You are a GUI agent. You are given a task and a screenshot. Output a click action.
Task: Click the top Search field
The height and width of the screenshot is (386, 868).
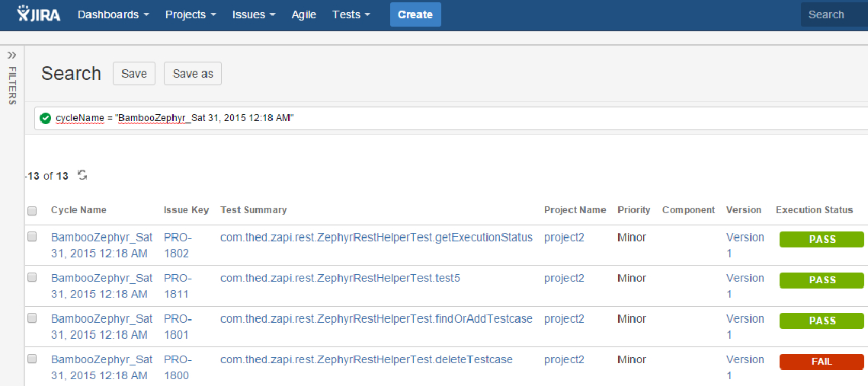coord(834,14)
